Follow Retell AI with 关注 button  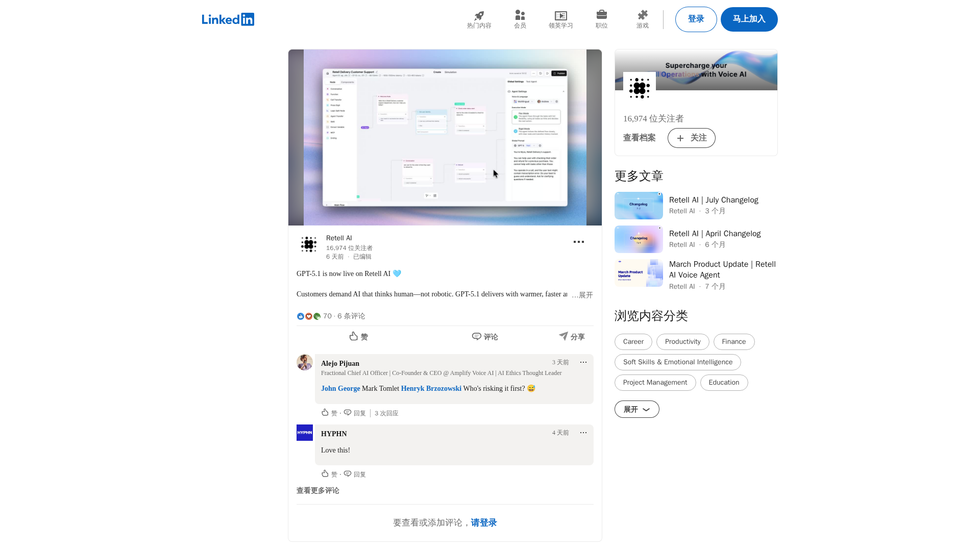[691, 138]
